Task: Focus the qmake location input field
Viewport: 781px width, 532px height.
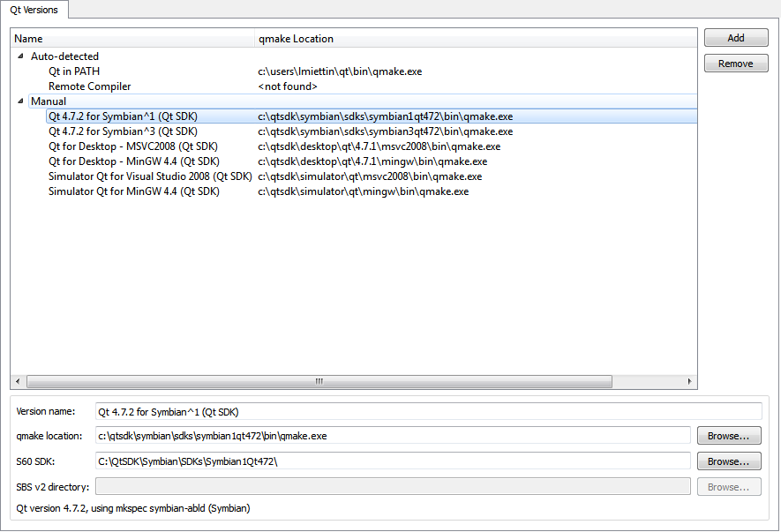Action: (x=393, y=436)
